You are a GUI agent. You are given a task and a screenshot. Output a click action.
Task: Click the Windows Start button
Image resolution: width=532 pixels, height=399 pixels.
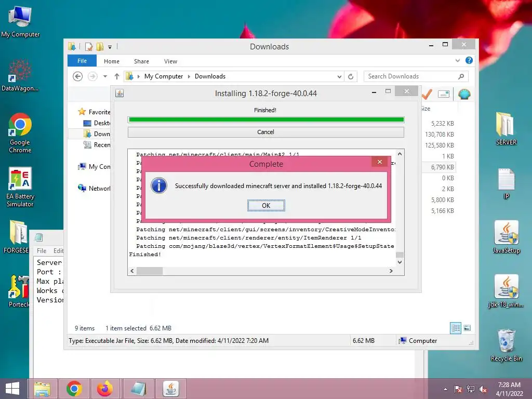[x=12, y=389]
